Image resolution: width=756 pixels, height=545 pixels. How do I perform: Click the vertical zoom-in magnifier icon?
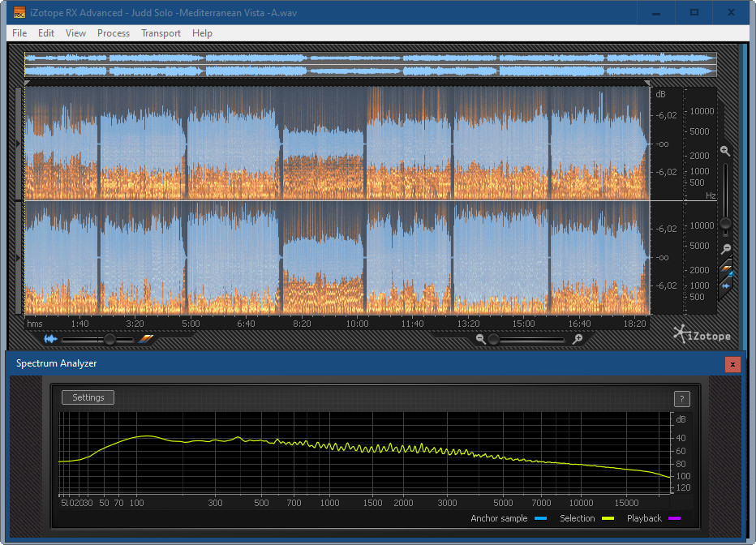point(725,151)
